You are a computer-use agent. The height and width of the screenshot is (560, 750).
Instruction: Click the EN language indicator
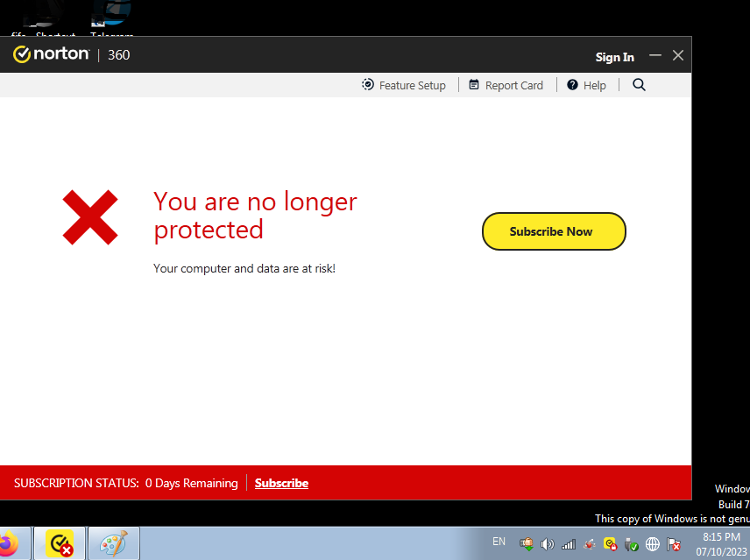point(499,542)
